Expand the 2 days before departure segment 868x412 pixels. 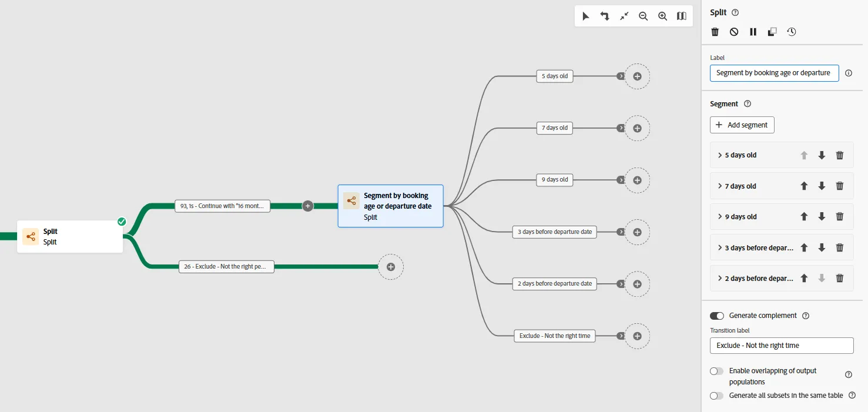click(x=720, y=278)
